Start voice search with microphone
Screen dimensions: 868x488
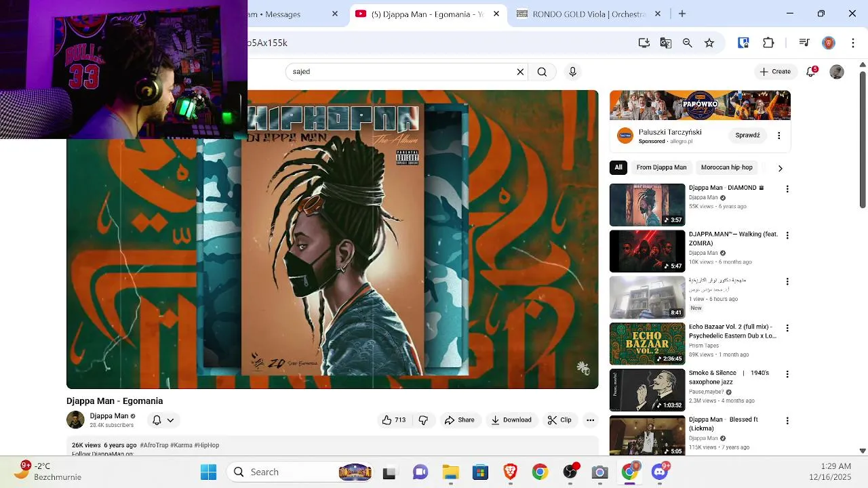pyautogui.click(x=573, y=72)
